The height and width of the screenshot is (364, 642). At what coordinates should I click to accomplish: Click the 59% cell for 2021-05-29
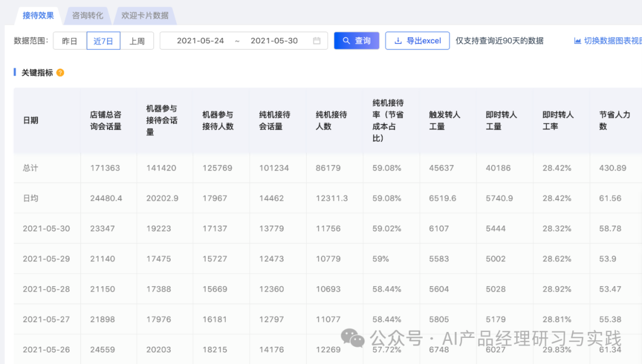381,259
